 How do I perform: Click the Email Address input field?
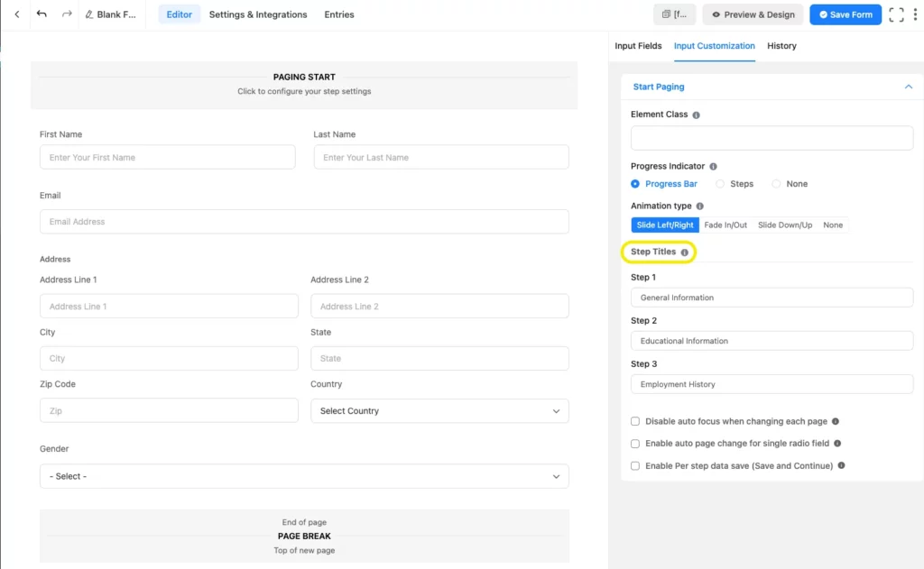[304, 222]
